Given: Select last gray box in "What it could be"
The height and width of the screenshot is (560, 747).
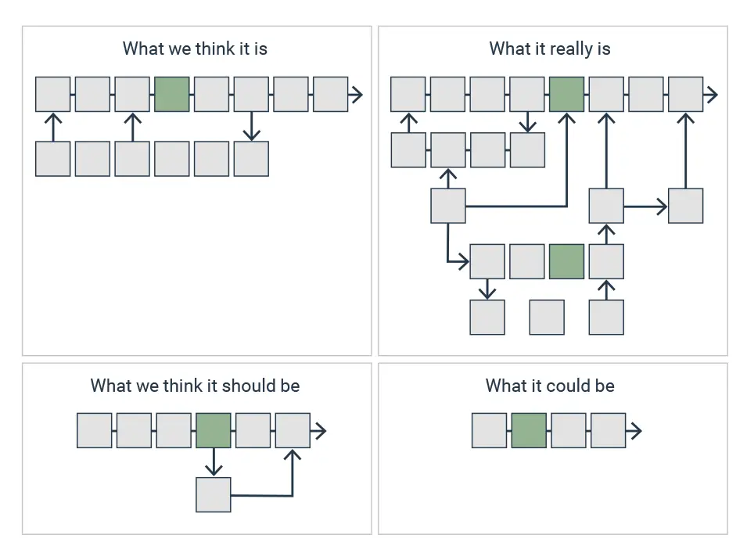Looking at the screenshot, I should pyautogui.click(x=608, y=431).
